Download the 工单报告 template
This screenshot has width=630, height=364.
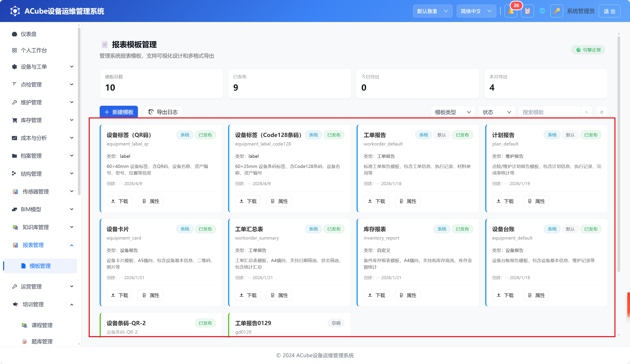[x=377, y=201]
